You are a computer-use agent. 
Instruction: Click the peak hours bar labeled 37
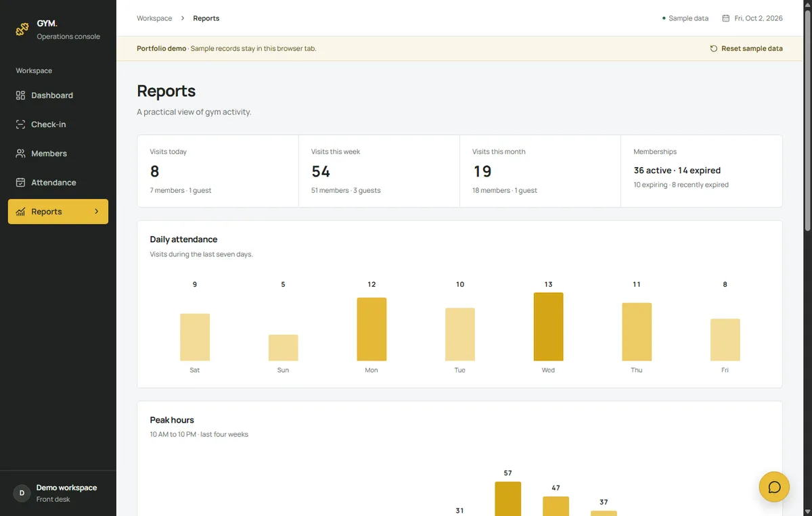pos(604,513)
